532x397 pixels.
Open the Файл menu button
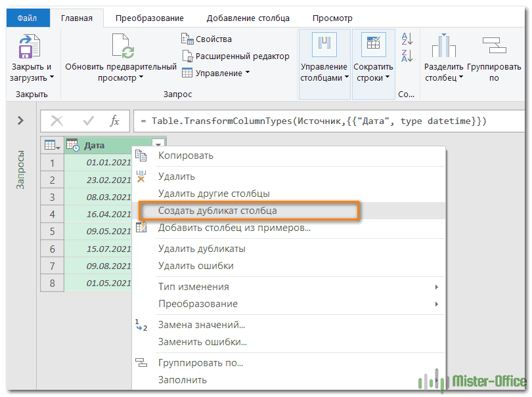click(x=27, y=18)
